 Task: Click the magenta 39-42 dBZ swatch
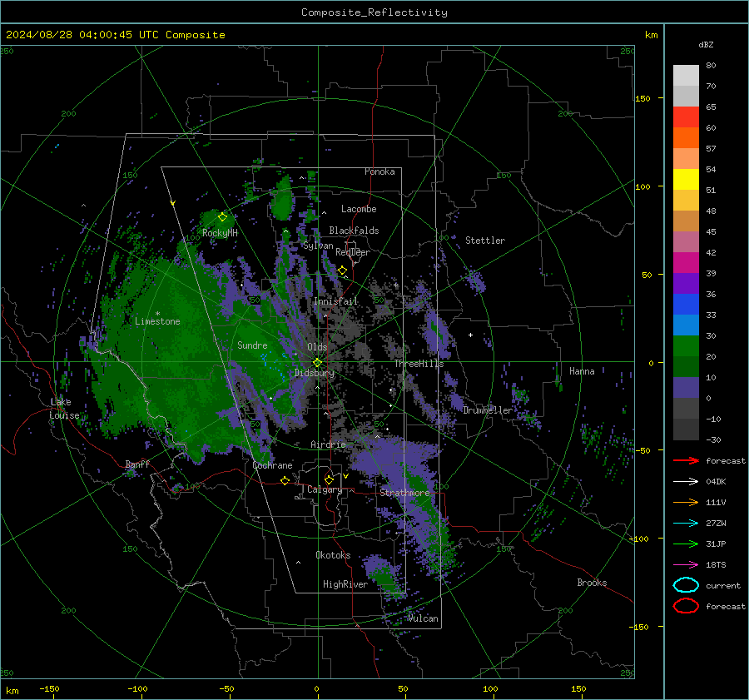click(686, 263)
